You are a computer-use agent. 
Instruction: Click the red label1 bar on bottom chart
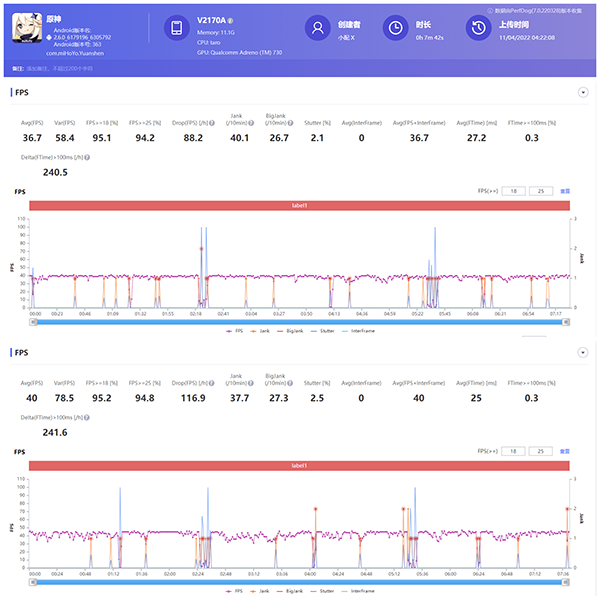pyautogui.click(x=298, y=465)
